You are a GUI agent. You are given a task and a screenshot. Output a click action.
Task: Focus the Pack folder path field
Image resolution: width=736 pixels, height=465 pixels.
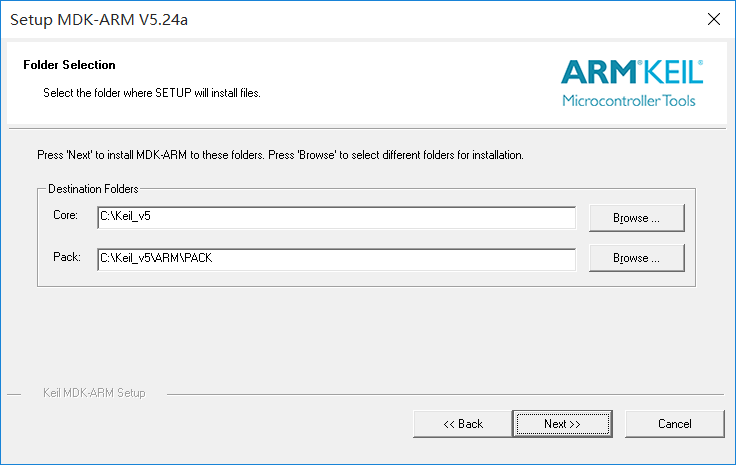(336, 259)
